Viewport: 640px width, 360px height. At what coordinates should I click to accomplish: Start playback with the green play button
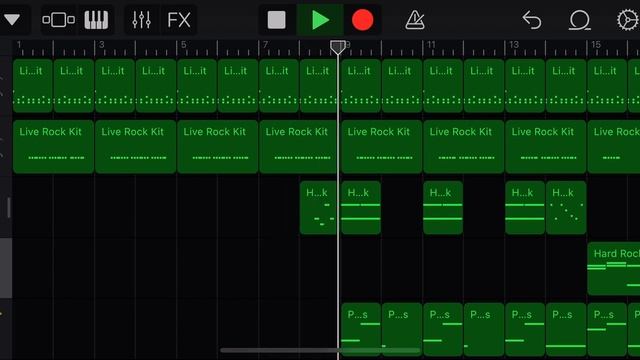click(x=320, y=20)
